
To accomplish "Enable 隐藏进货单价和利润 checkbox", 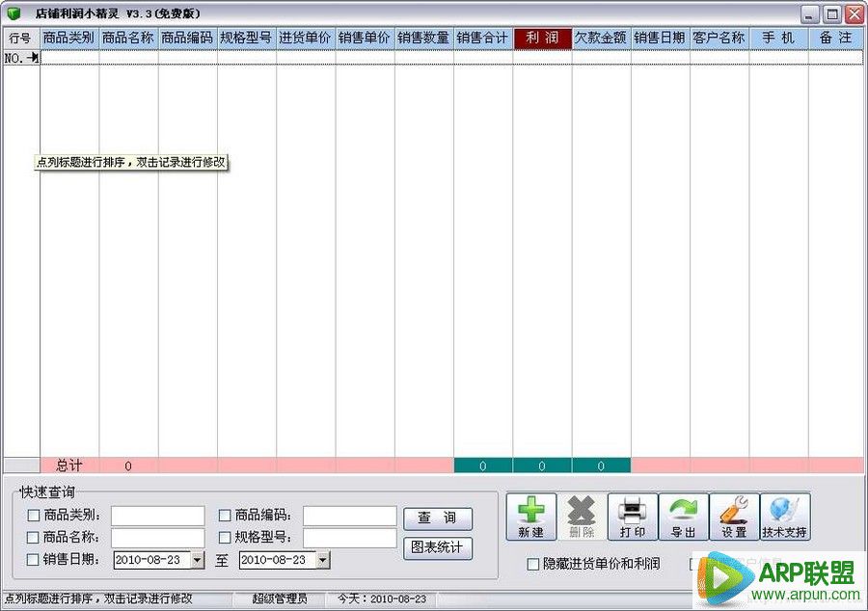I will click(x=532, y=564).
